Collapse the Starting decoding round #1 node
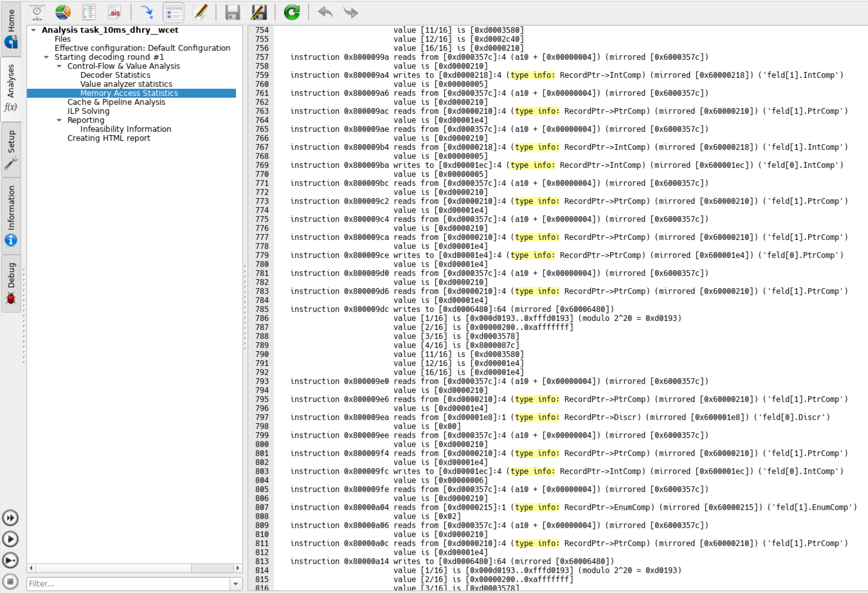The height and width of the screenshot is (593, 868). tap(46, 57)
